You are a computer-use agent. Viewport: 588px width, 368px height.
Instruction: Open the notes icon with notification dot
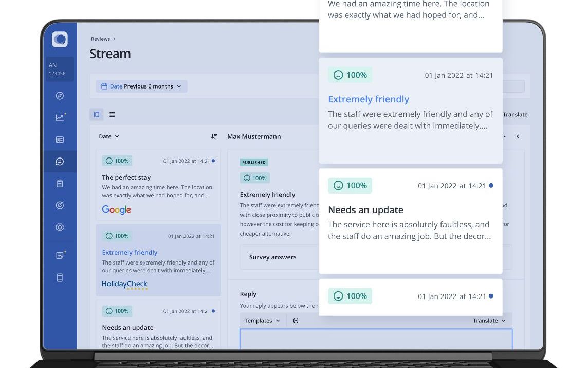pos(60,255)
